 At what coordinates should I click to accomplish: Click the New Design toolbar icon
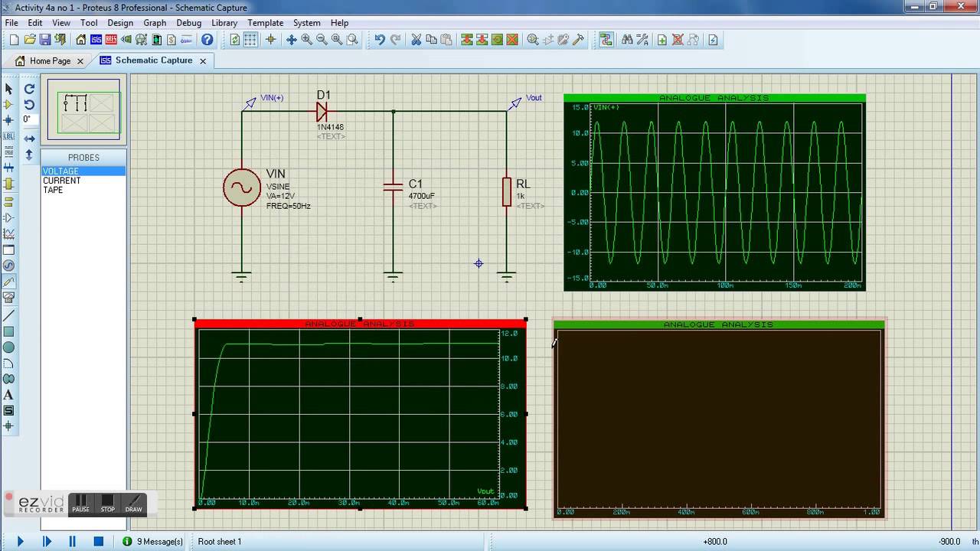tap(14, 40)
